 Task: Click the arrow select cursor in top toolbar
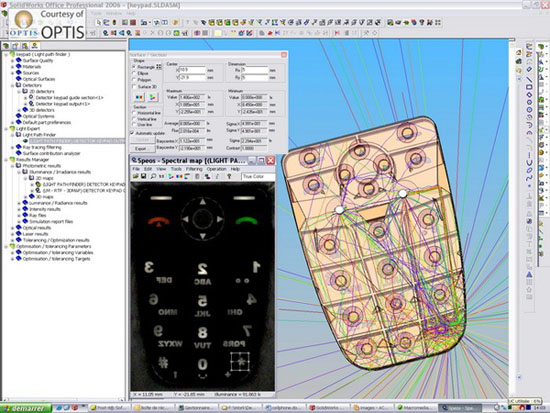pos(99,22)
